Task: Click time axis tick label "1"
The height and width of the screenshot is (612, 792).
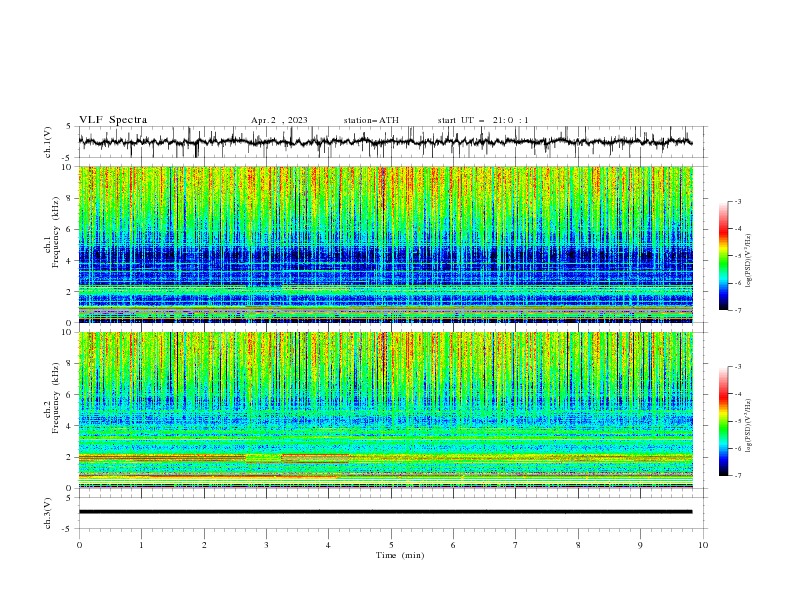Action: 142,545
